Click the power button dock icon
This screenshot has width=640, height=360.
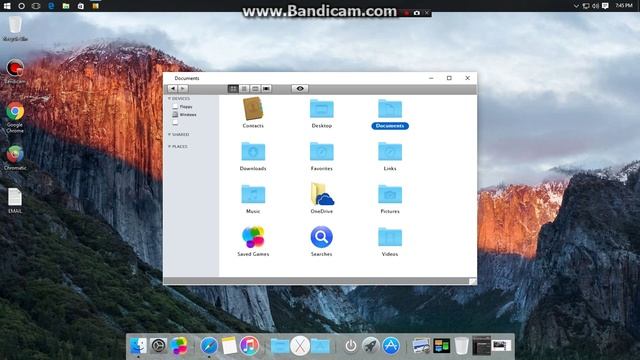tap(351, 346)
